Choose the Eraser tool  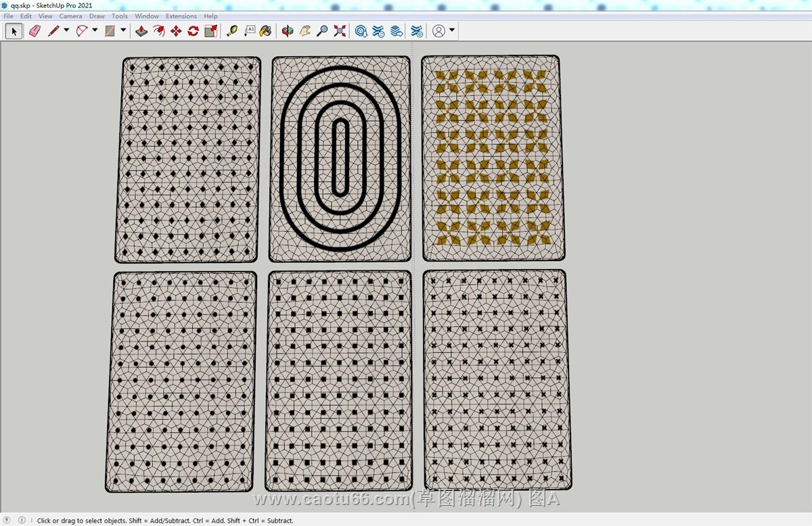35,31
